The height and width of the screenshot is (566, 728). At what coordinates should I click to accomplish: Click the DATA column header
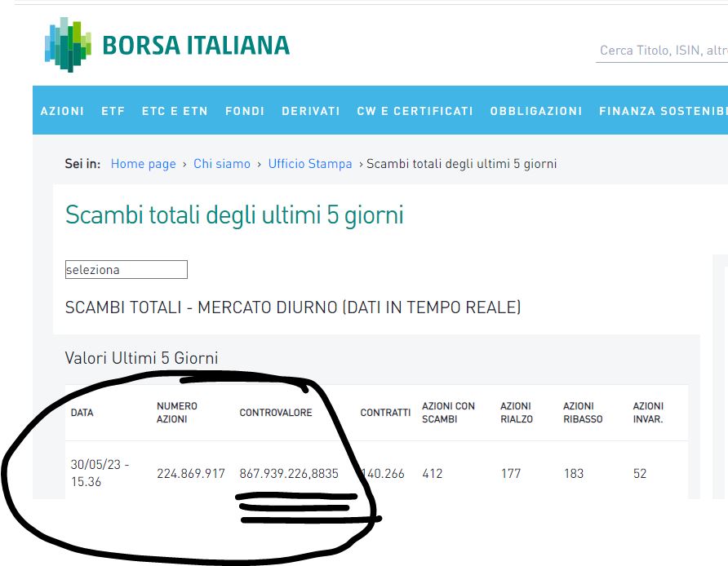pos(82,413)
